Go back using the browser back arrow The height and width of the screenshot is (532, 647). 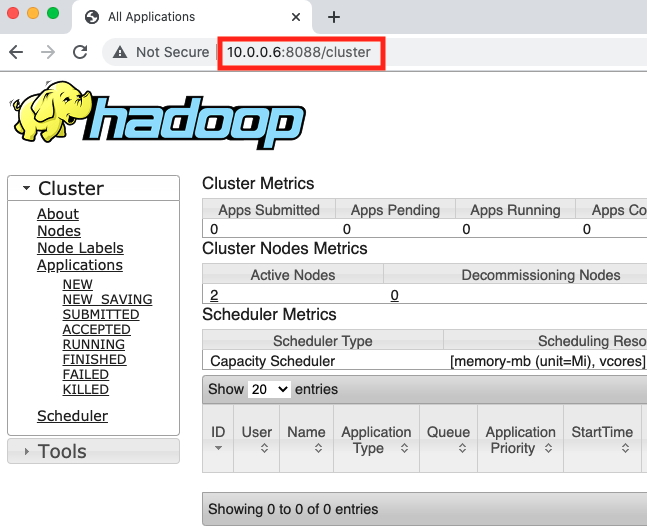pos(16,52)
